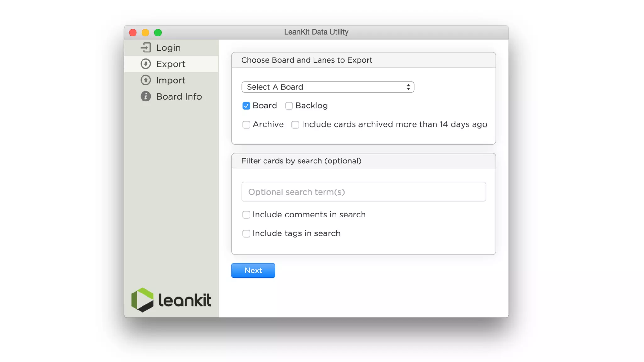
Task: Check Include cards archived more than 14 days
Action: (295, 125)
